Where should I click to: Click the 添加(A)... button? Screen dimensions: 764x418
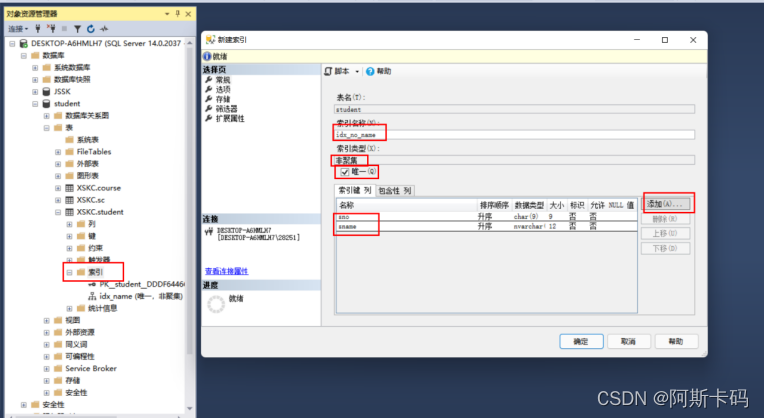(x=666, y=204)
